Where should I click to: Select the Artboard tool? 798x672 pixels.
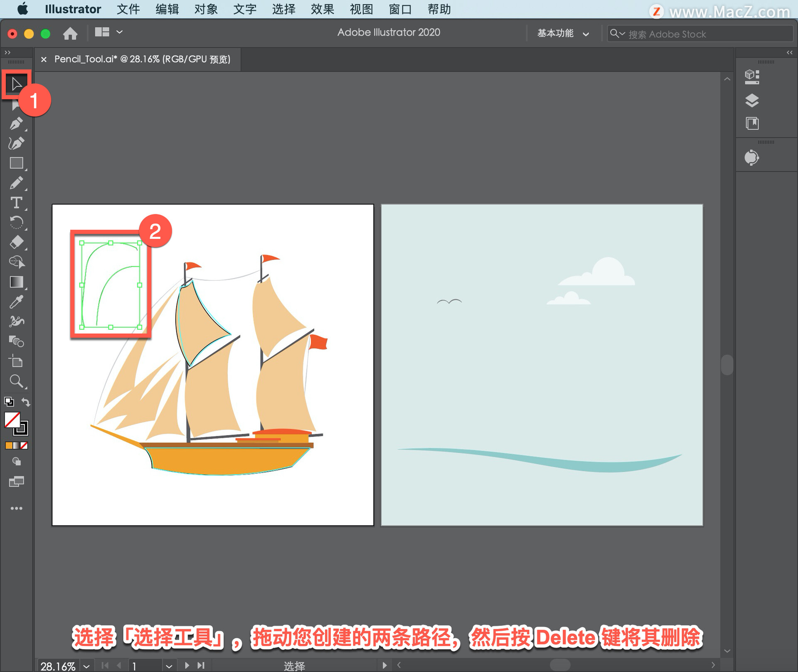point(17,361)
